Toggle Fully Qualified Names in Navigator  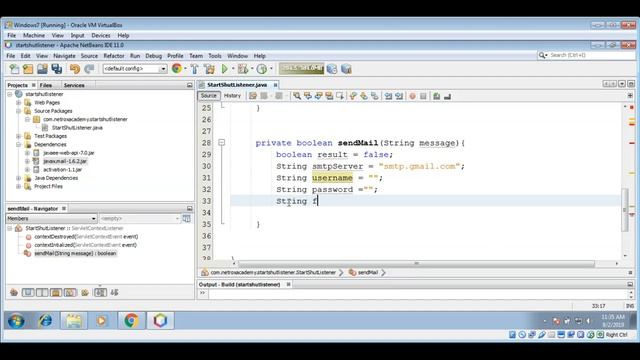point(85,292)
